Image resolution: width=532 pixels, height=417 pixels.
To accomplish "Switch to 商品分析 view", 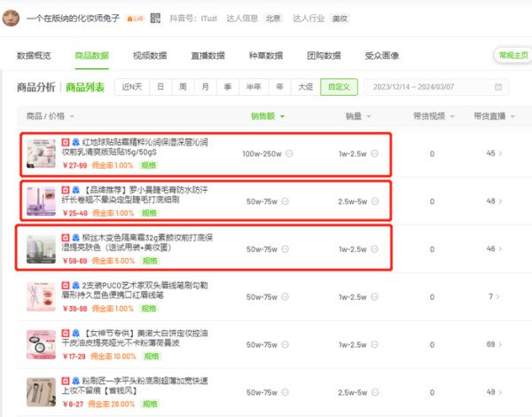I will tap(36, 87).
